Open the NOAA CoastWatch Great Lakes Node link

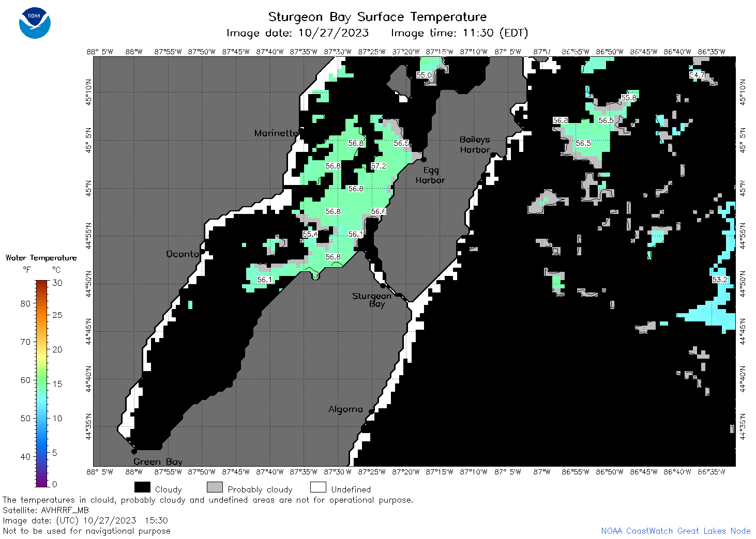pyautogui.click(x=675, y=531)
